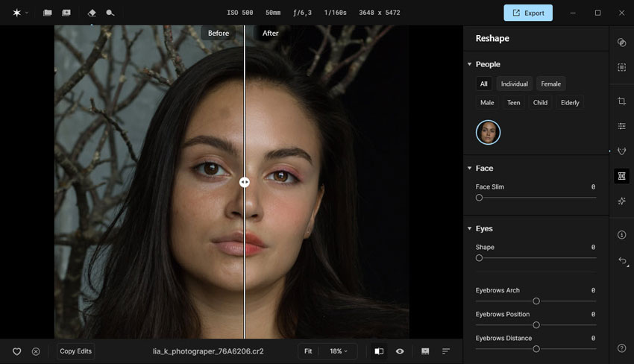This screenshot has width=634, height=364.
Task: Show image info icon
Action: click(621, 235)
